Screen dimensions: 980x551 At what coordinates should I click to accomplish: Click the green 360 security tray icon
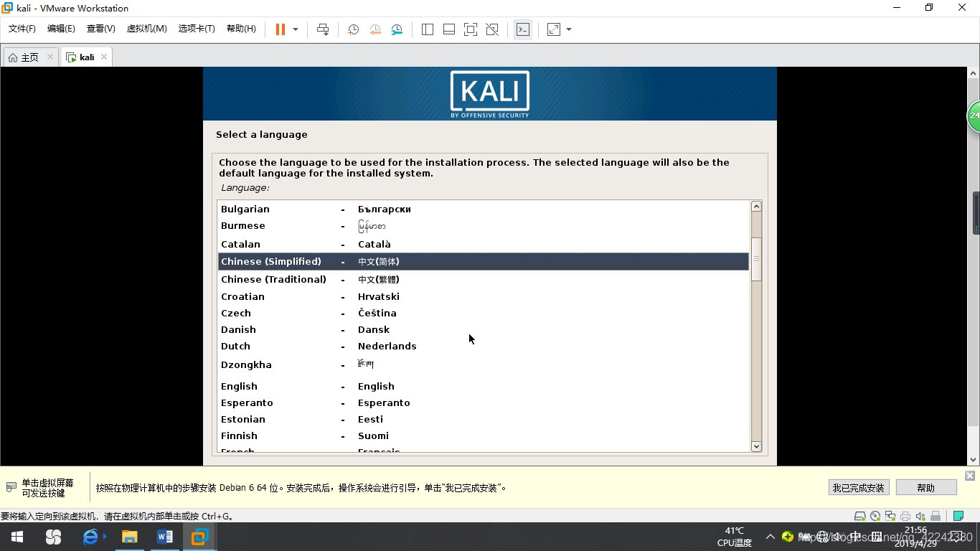point(788,537)
